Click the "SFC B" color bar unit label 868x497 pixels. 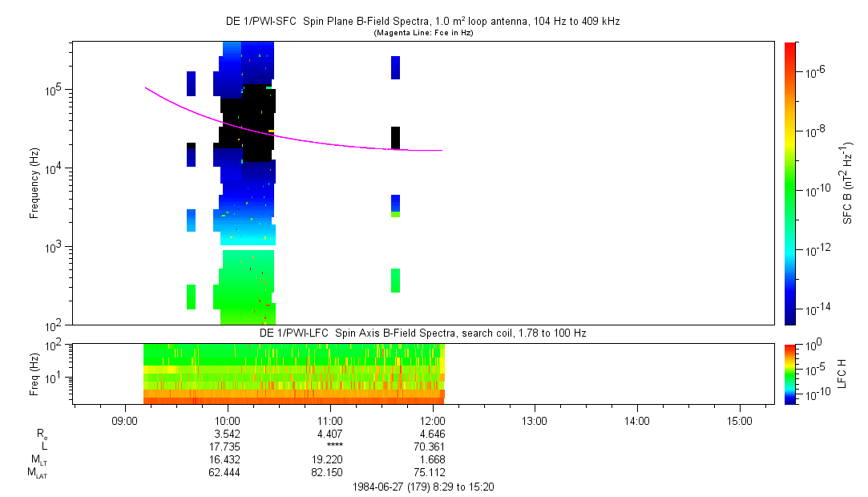pyautogui.click(x=848, y=183)
